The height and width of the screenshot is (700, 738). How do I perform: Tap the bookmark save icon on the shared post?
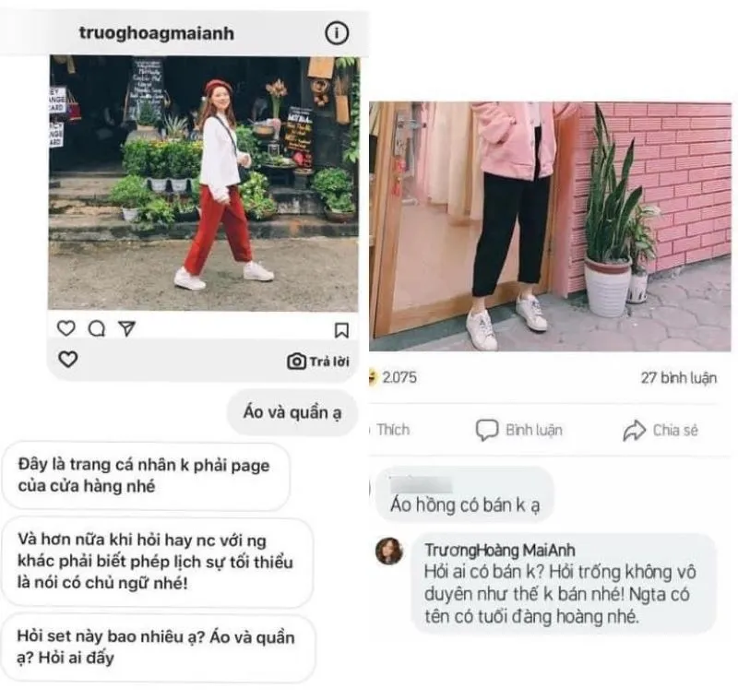click(x=341, y=330)
